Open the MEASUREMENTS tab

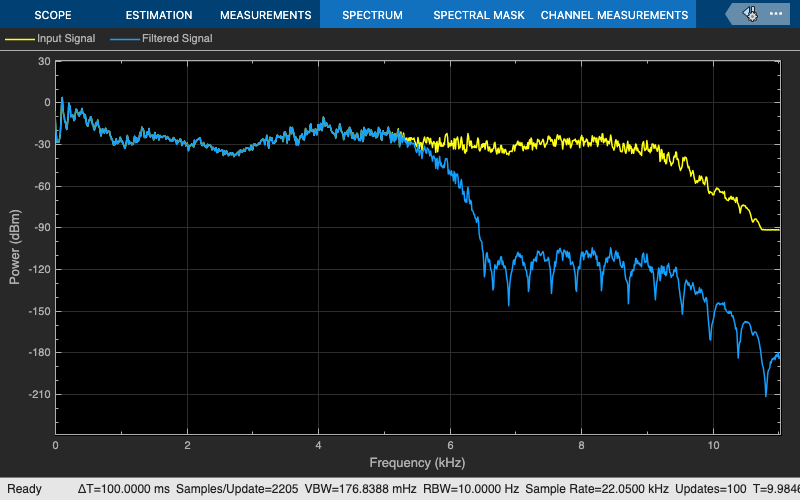click(265, 15)
